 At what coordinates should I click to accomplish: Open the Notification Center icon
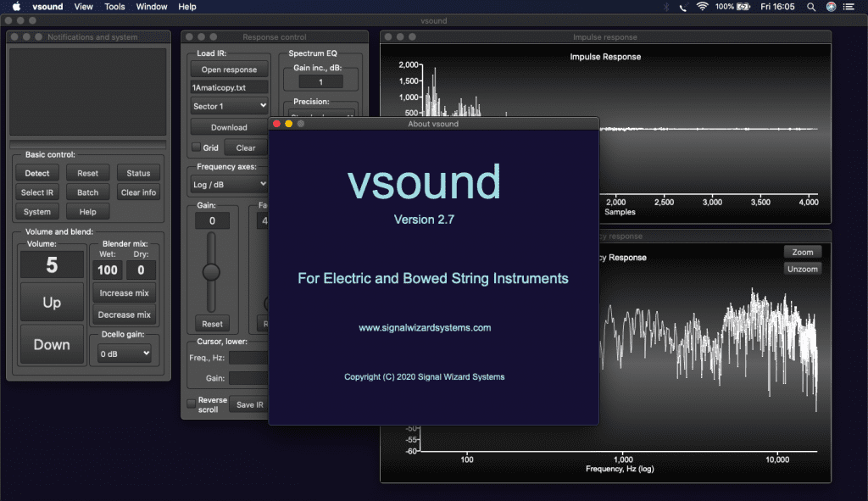(x=849, y=7)
